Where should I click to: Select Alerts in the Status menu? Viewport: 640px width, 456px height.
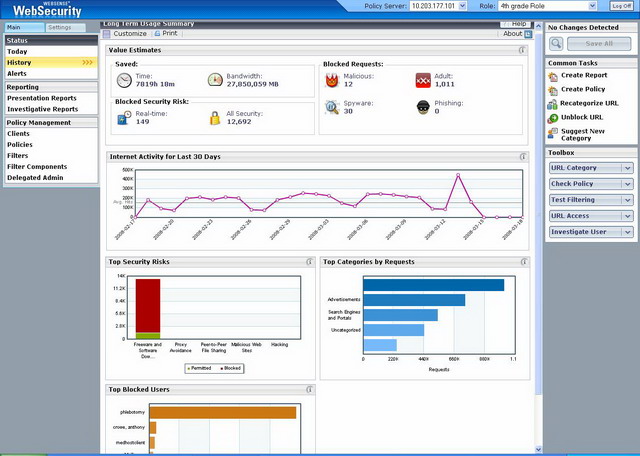pos(17,73)
